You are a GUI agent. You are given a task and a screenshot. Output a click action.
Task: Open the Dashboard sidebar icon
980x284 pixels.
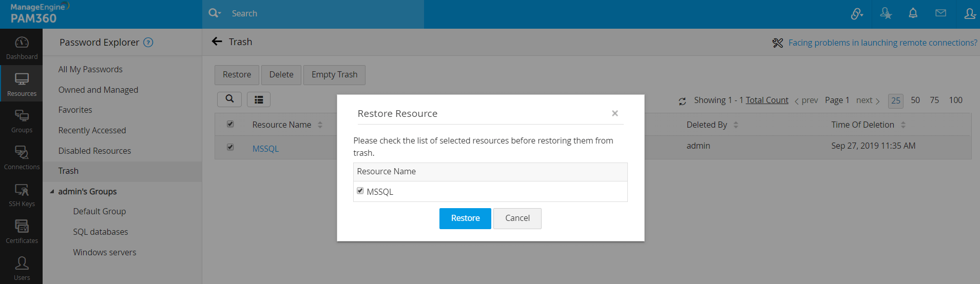pyautogui.click(x=22, y=48)
